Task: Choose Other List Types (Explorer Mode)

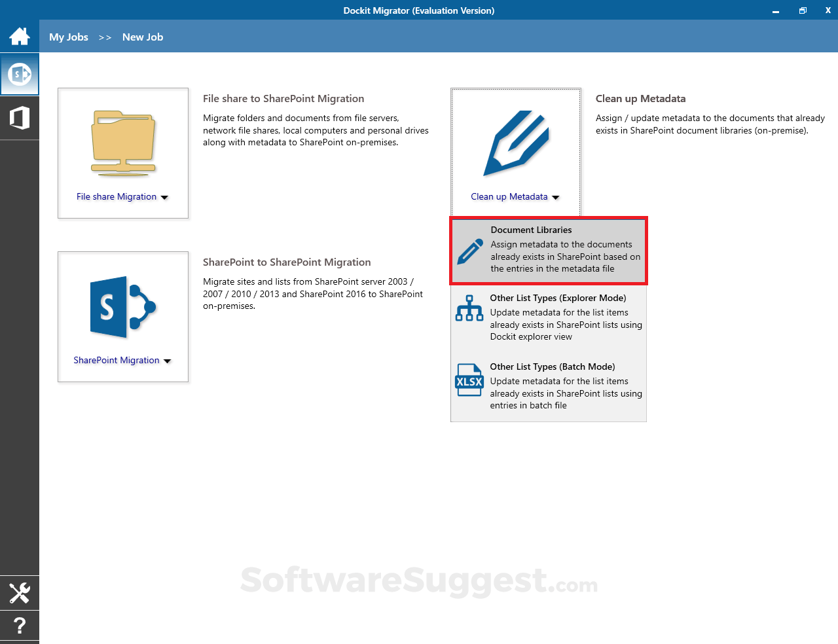Action: pos(549,317)
